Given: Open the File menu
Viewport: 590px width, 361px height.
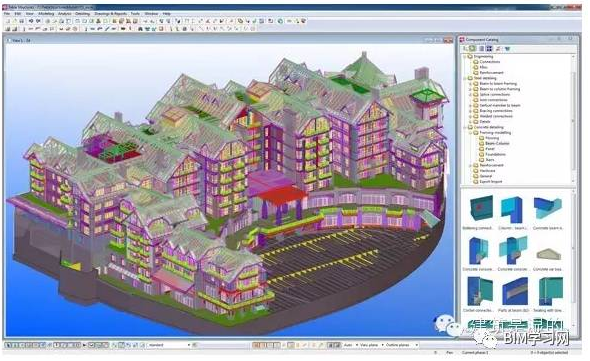Looking at the screenshot, I should pyautogui.click(x=7, y=14).
